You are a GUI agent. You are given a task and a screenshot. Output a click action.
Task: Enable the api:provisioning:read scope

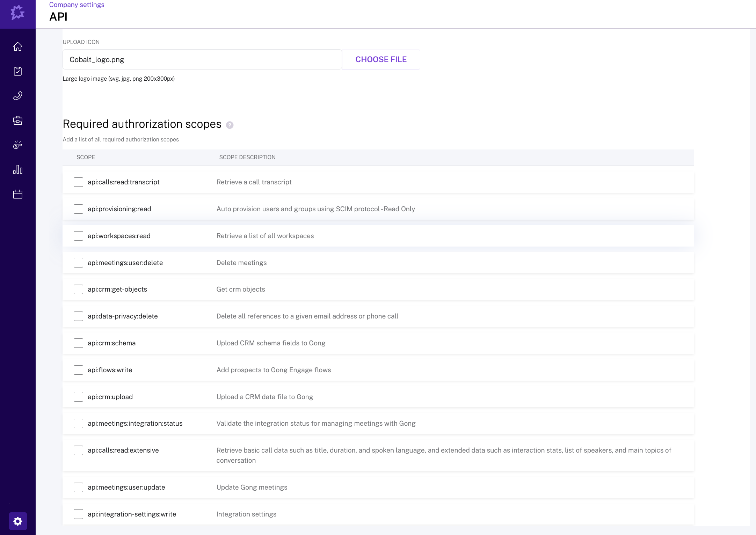coord(78,209)
